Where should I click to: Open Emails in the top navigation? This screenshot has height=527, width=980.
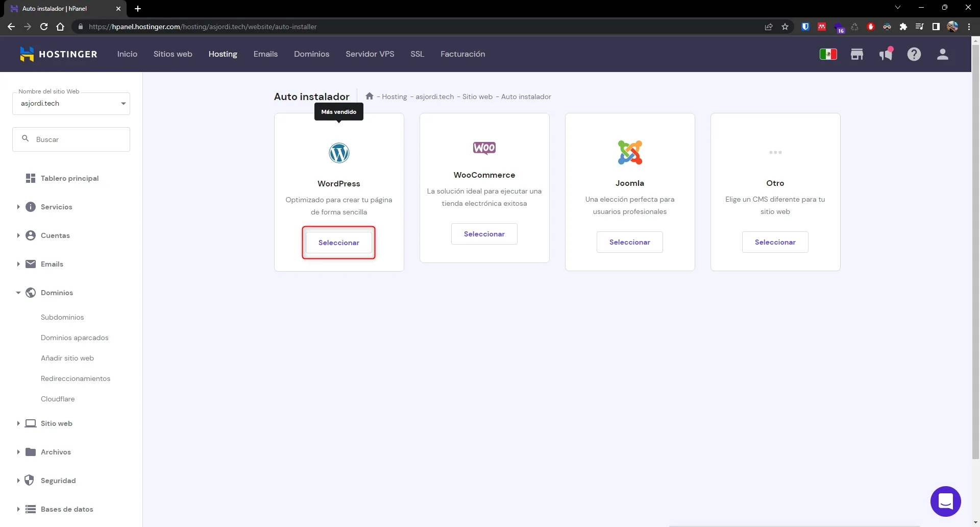click(x=265, y=54)
